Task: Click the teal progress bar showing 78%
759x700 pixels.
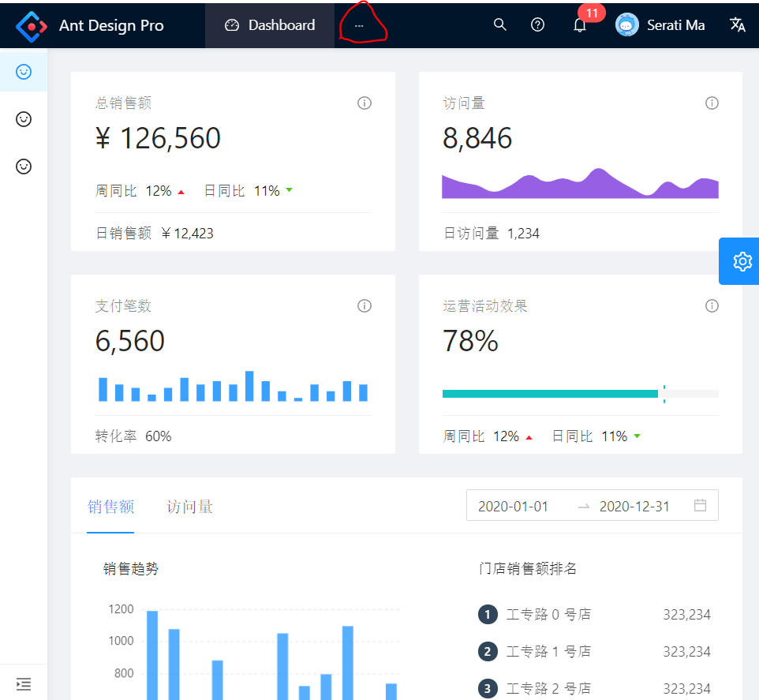Action: point(550,393)
